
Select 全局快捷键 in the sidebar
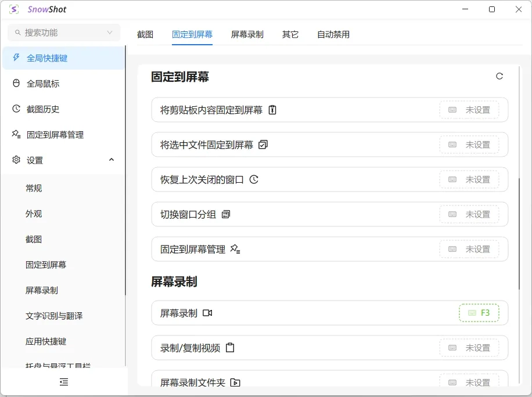coord(64,58)
